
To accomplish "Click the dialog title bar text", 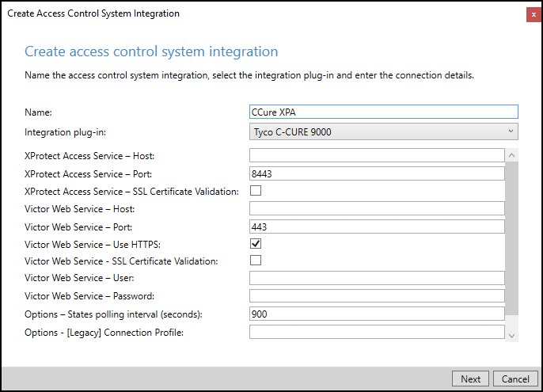I will point(93,13).
